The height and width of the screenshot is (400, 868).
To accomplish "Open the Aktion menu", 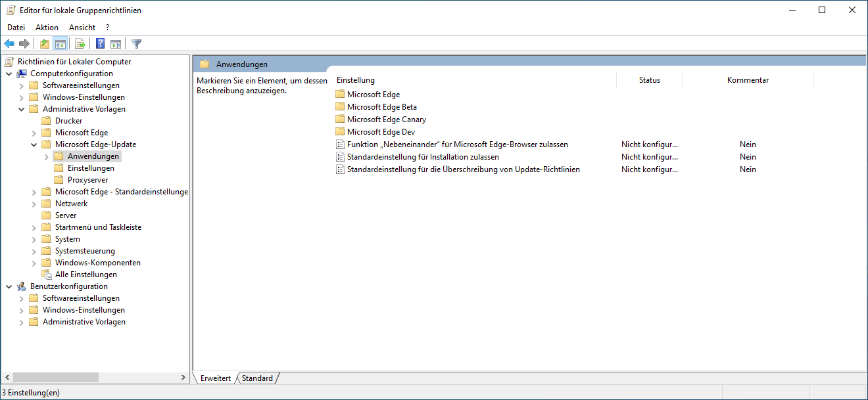I will click(47, 28).
